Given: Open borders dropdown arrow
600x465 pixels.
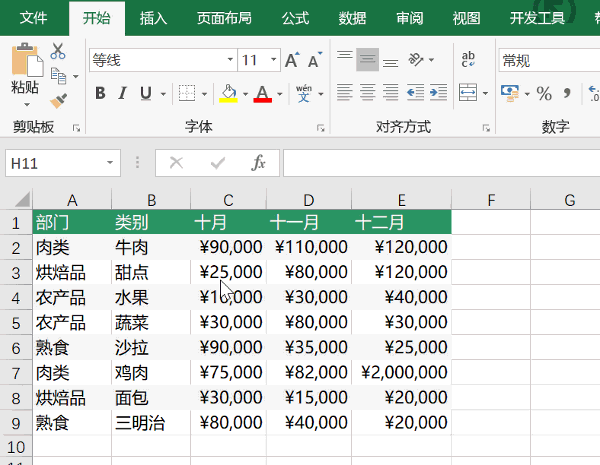Looking at the screenshot, I should (x=204, y=94).
